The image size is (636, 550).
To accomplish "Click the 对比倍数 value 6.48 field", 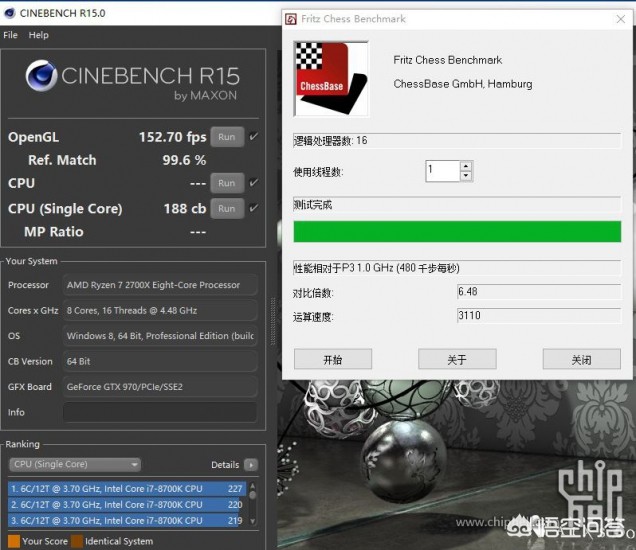I will point(539,292).
